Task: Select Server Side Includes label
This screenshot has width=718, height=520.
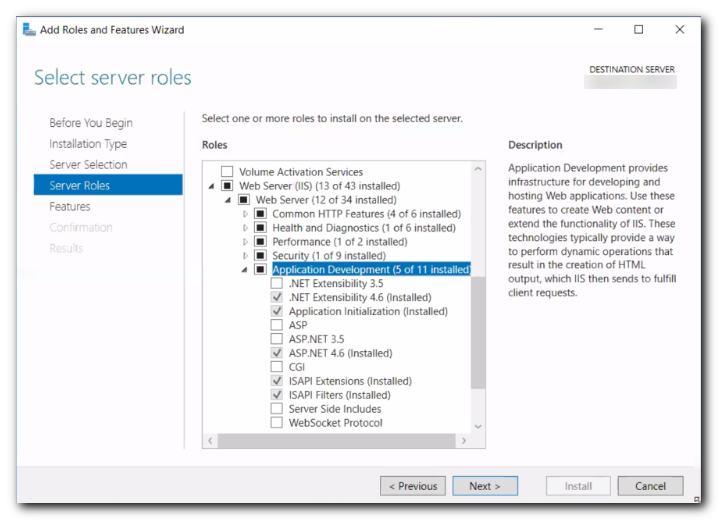Action: pyautogui.click(x=335, y=409)
